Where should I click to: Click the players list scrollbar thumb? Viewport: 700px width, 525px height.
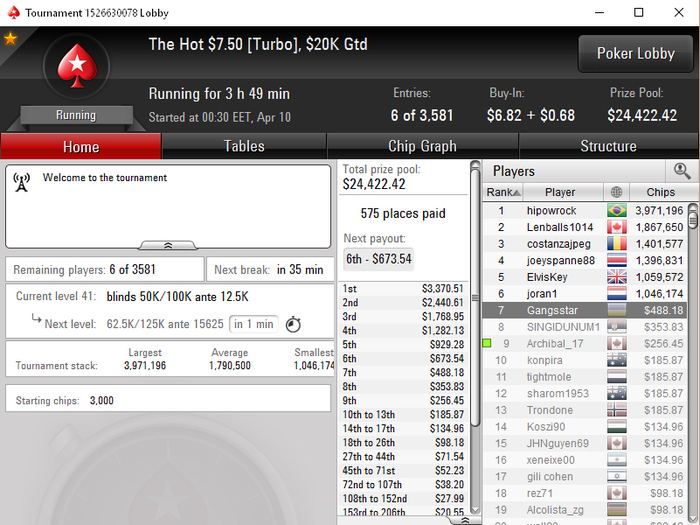point(692,217)
